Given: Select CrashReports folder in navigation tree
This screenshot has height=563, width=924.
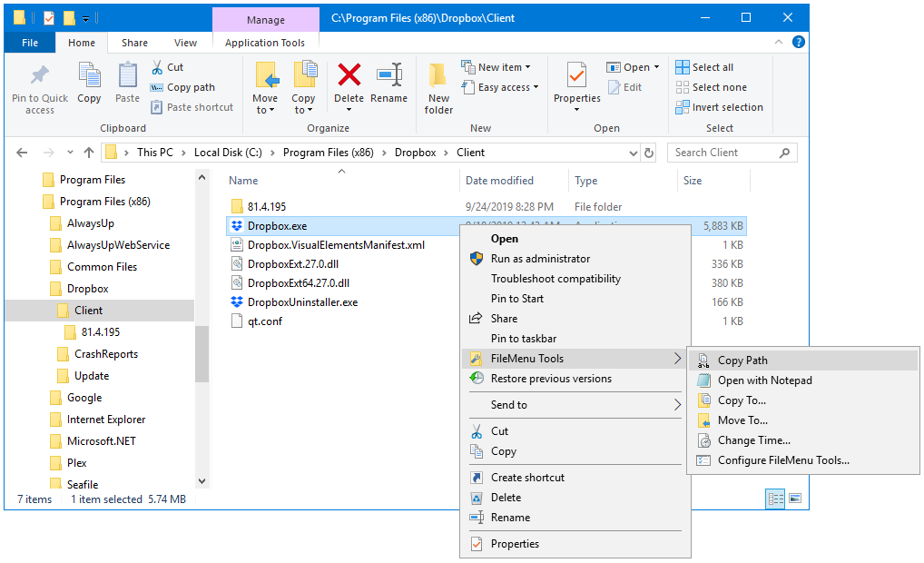Looking at the screenshot, I should pos(105,354).
